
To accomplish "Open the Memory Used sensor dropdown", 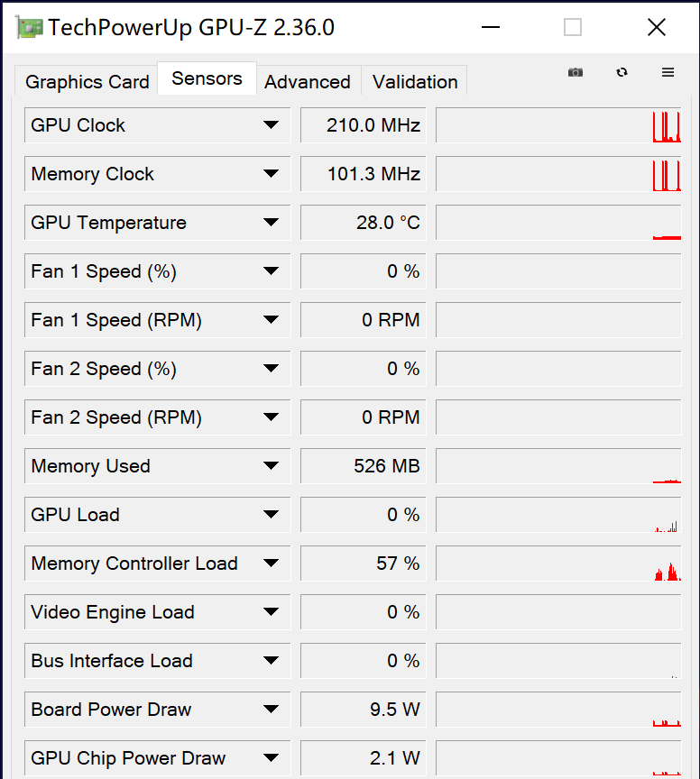I will click(x=272, y=465).
